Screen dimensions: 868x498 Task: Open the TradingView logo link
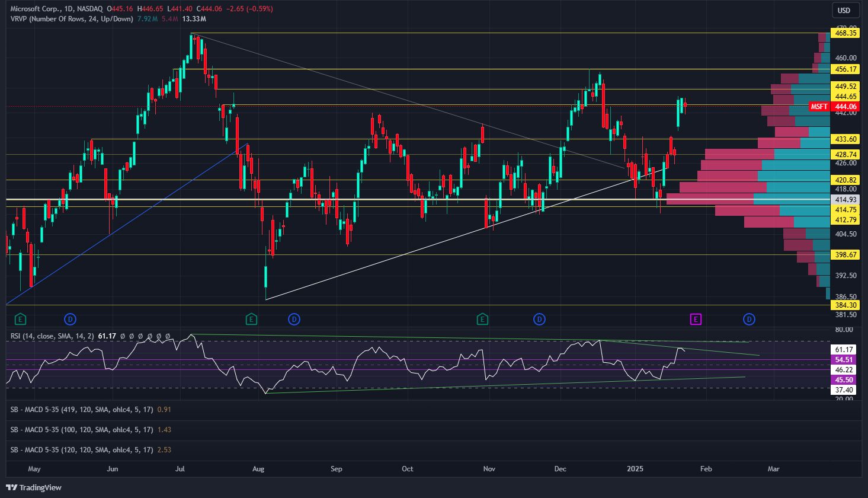pos(34,487)
